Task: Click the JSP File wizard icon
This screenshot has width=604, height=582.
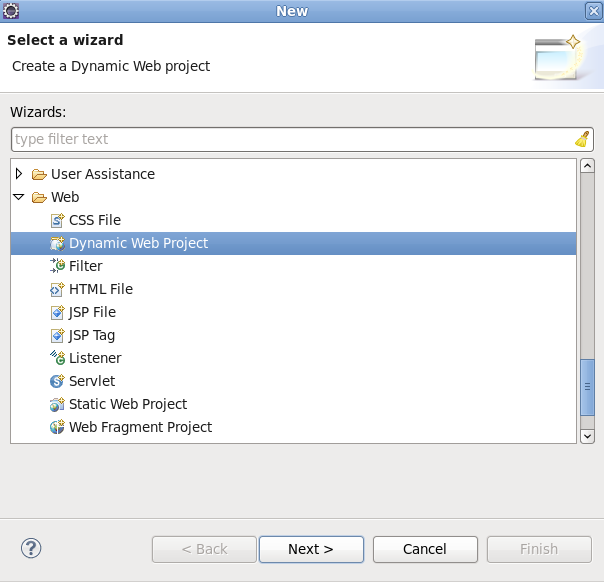Action: (x=57, y=312)
